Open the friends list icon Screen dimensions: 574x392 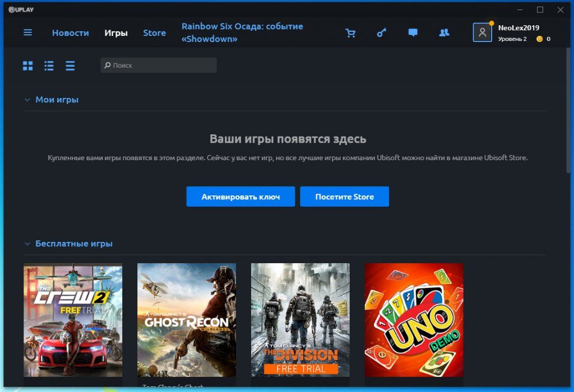pos(444,33)
